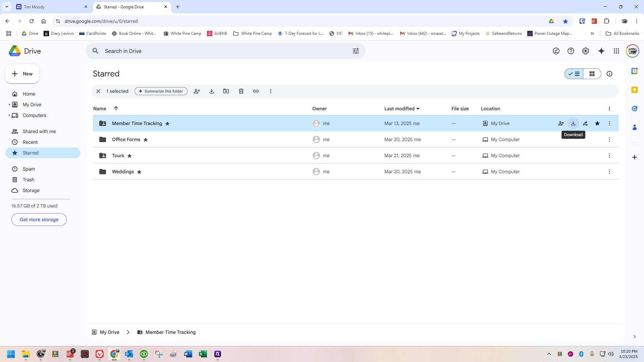Open offline ready status icon

[556, 51]
